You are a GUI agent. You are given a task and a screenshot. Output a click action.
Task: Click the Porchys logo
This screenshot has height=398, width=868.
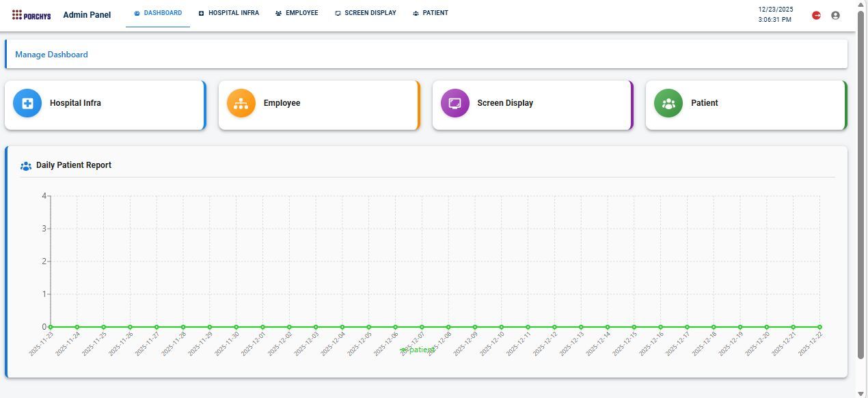(31, 15)
